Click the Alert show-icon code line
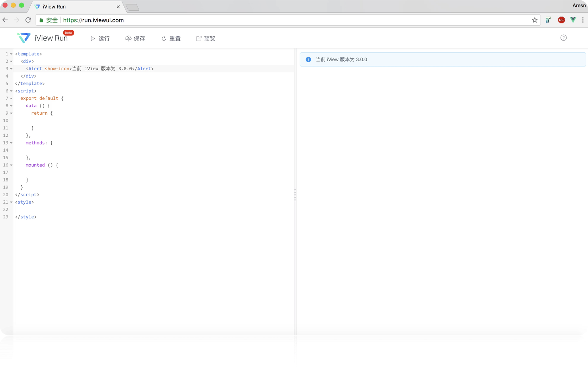 coord(90,69)
